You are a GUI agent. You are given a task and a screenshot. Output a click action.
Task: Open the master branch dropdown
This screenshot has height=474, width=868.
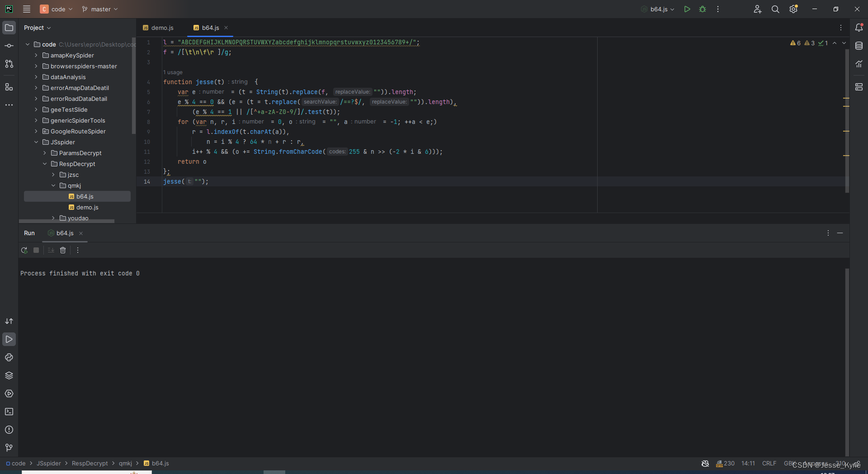[100, 9]
